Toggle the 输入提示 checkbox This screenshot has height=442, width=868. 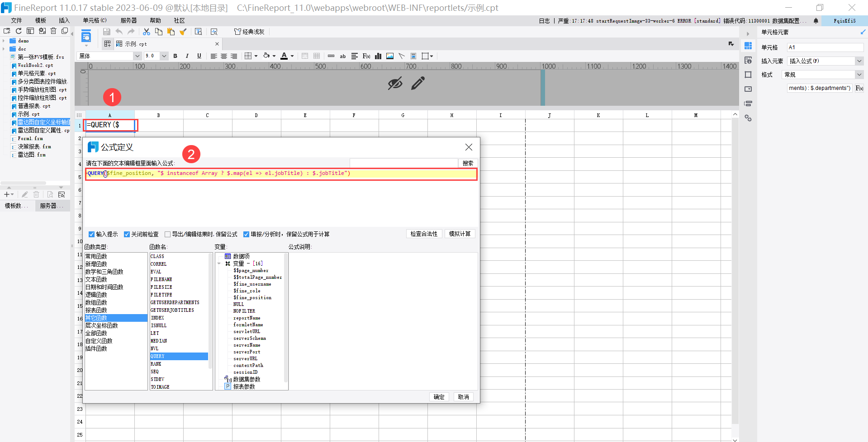pos(92,234)
